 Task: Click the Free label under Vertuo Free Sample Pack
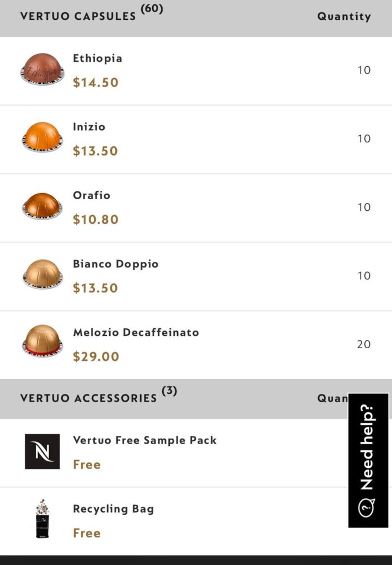87,465
